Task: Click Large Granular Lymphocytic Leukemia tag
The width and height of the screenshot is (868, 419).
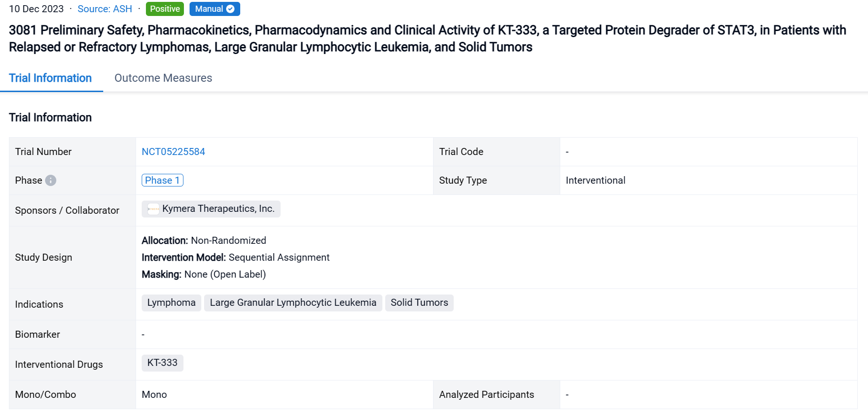Action: 293,303
